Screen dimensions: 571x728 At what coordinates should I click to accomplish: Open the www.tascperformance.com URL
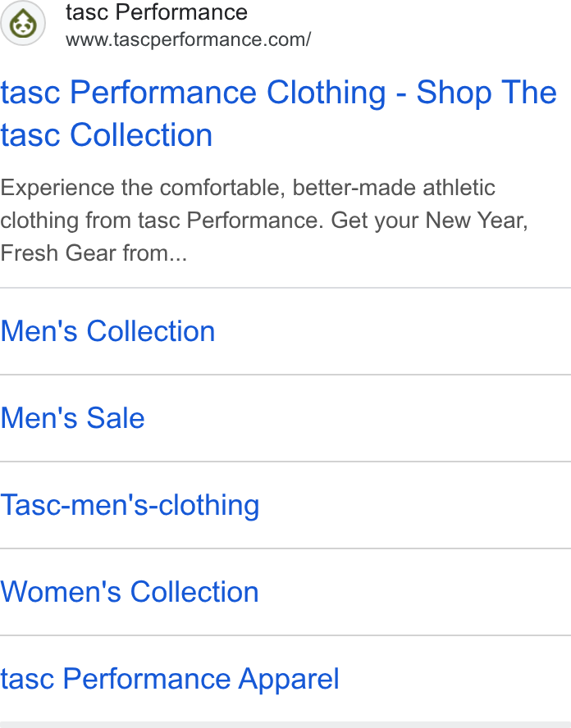(188, 39)
